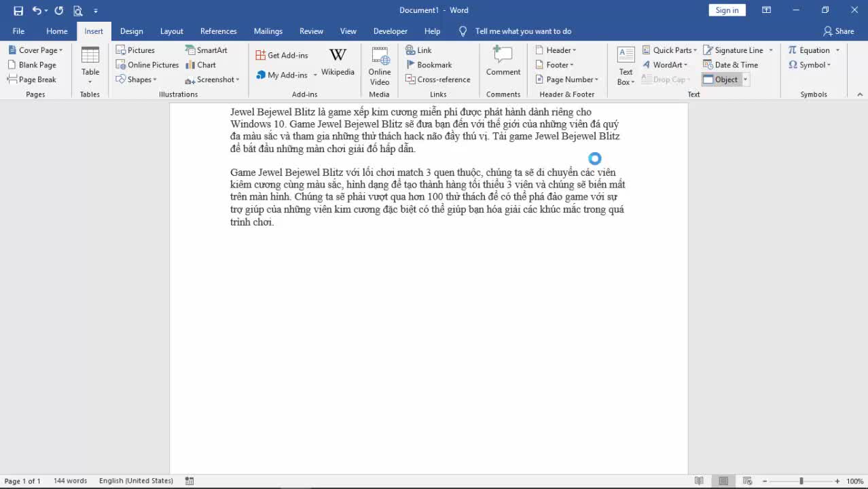Screen dimensions: 868x489
Task: Save the document with the Save icon
Action: [x=18, y=10]
